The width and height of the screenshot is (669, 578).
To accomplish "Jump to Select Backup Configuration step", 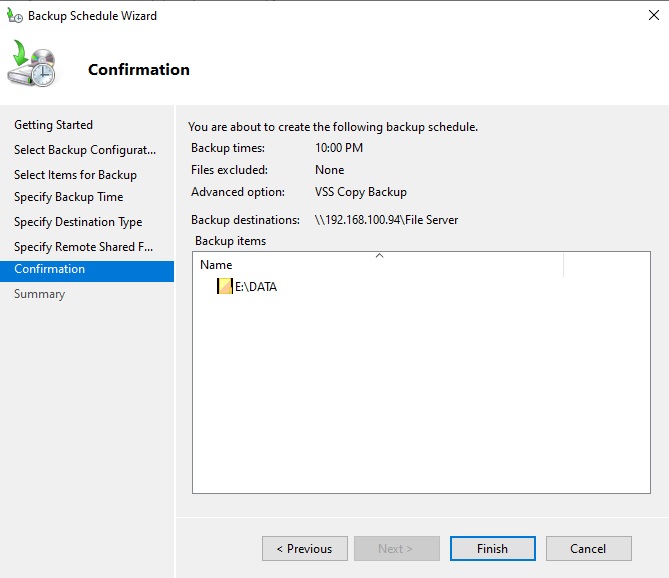I will pyautogui.click(x=85, y=150).
